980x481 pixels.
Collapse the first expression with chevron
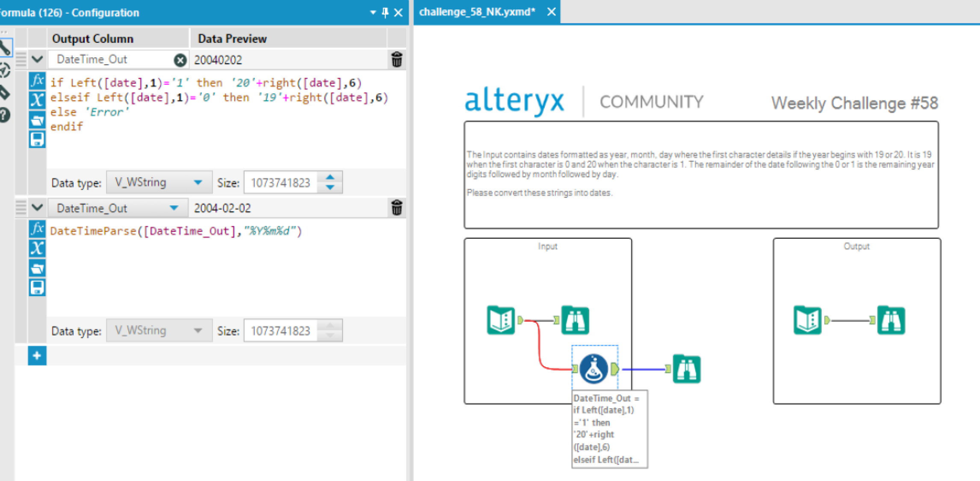(37, 59)
